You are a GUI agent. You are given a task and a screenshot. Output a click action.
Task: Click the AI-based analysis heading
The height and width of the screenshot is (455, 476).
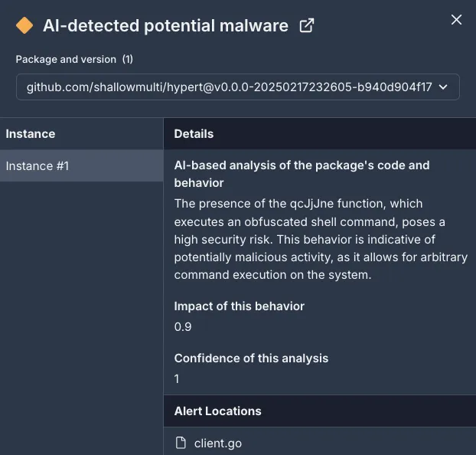point(302,174)
